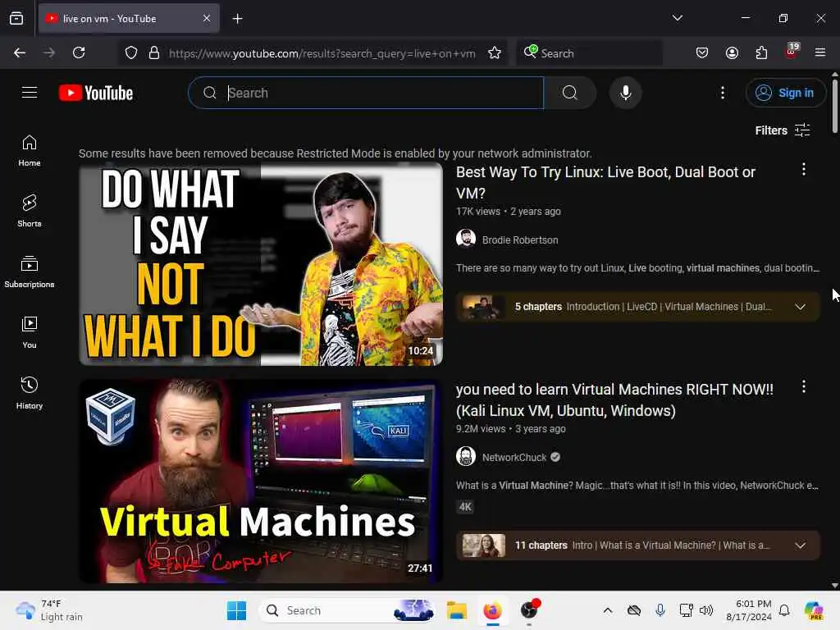Bookmark this page with the star icon
840x630 pixels.
tap(495, 52)
